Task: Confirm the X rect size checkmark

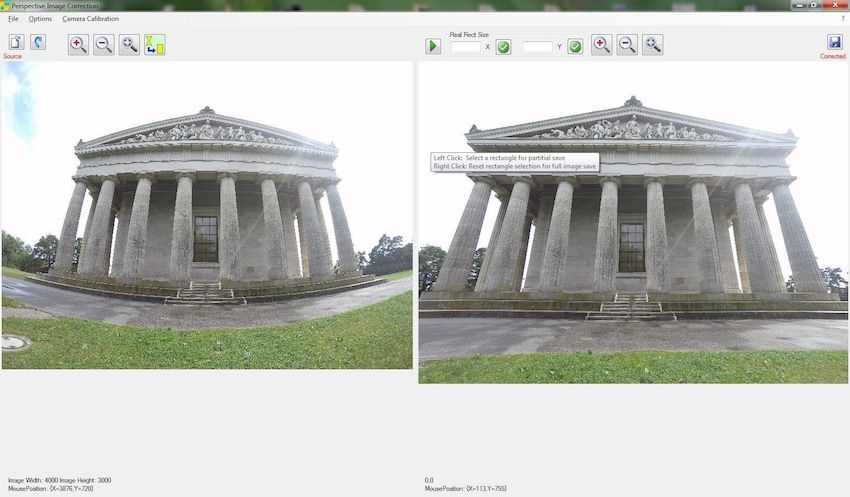Action: coord(504,47)
